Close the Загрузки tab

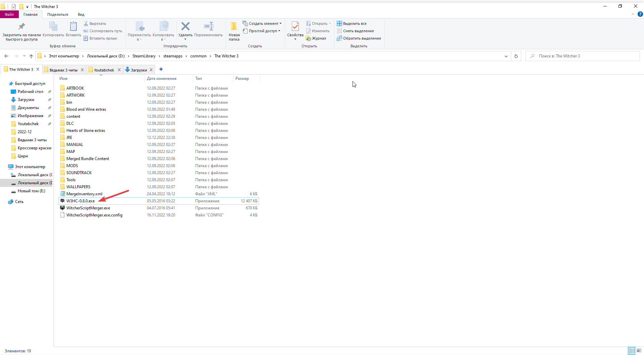click(151, 70)
